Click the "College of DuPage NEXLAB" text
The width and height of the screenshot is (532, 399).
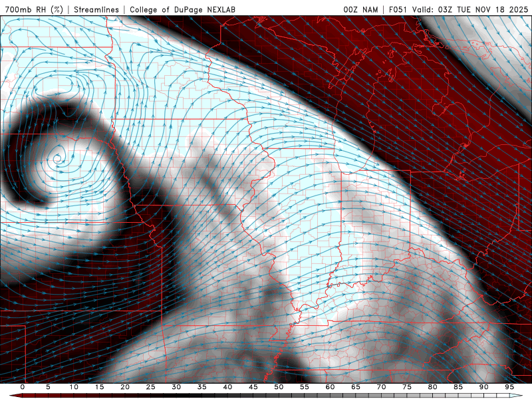point(182,9)
